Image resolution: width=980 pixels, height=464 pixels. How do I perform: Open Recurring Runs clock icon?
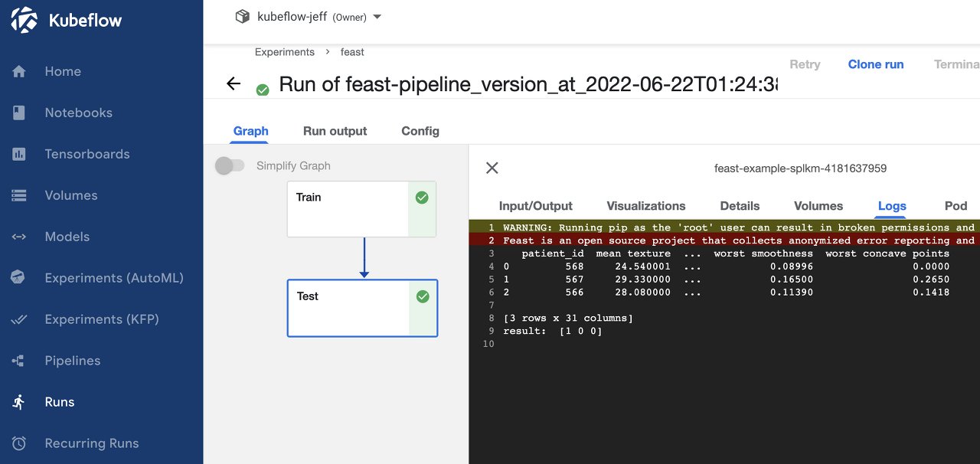pos(19,443)
